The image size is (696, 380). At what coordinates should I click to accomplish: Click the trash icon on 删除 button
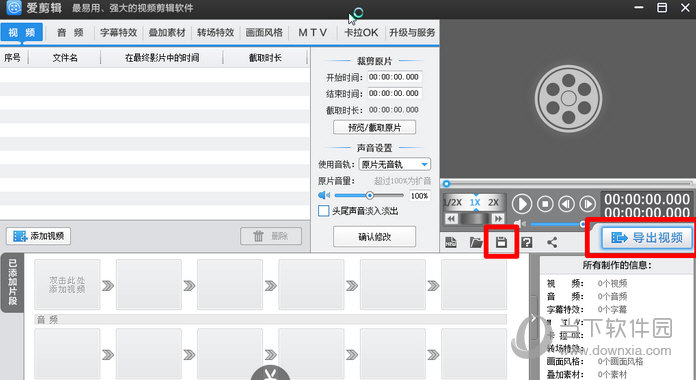click(258, 236)
